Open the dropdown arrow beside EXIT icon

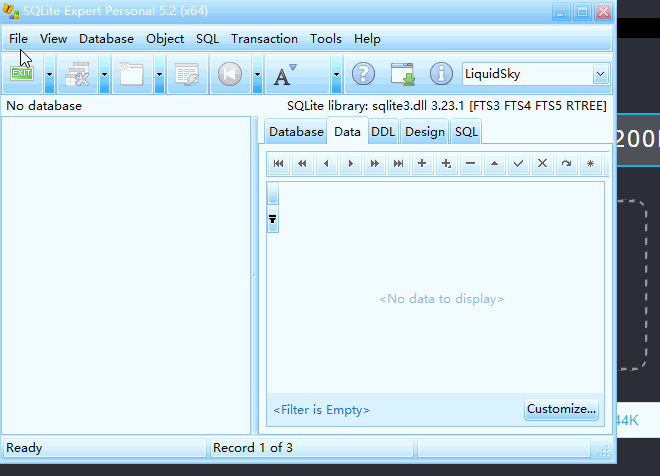(50, 74)
